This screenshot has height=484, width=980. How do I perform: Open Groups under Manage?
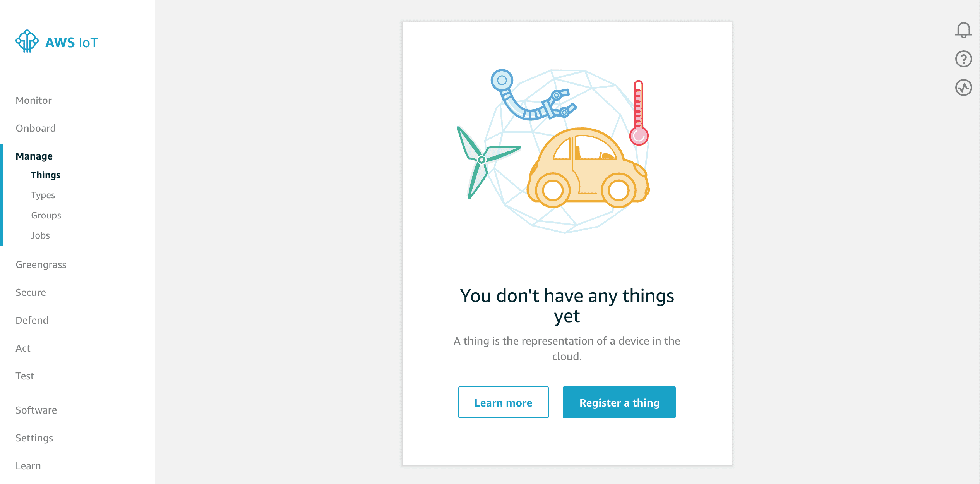pyautogui.click(x=46, y=215)
